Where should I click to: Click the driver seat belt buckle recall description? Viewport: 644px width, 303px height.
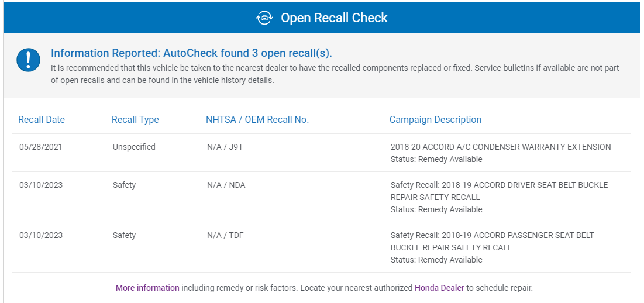[x=499, y=191]
